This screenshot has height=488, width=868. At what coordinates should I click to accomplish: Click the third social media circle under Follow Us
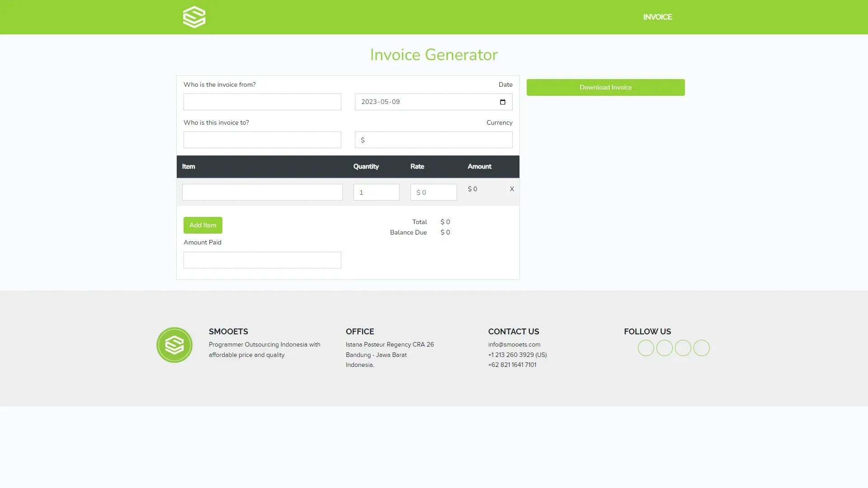[x=683, y=348]
